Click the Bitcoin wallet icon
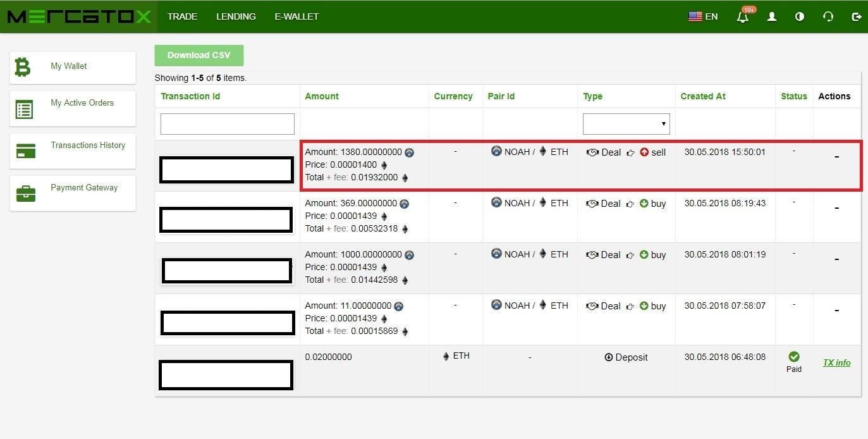This screenshot has width=868, height=439. (x=23, y=67)
